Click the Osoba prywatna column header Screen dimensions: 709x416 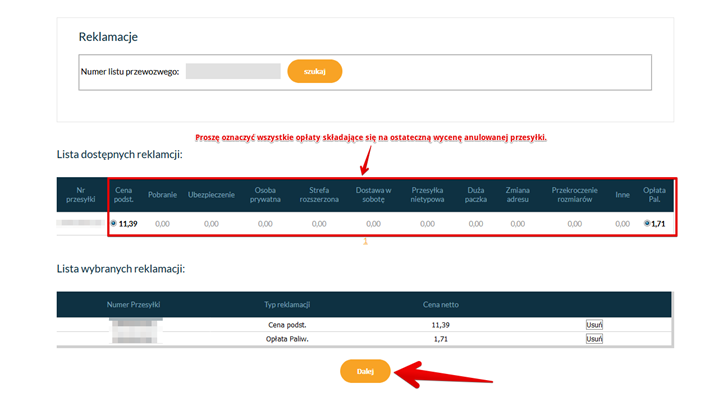tap(265, 194)
